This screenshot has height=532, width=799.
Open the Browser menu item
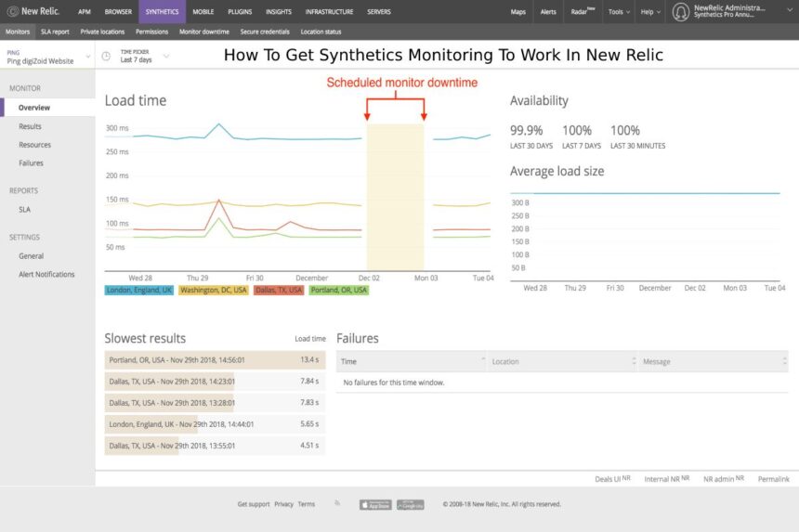tap(118, 12)
